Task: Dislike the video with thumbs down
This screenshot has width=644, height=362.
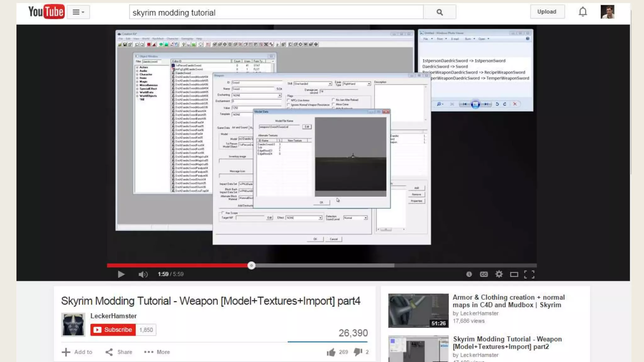Action: coord(358,352)
